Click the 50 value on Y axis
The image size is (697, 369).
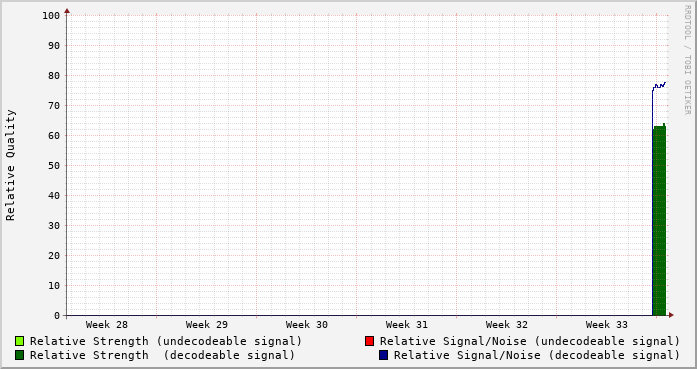tap(54, 165)
